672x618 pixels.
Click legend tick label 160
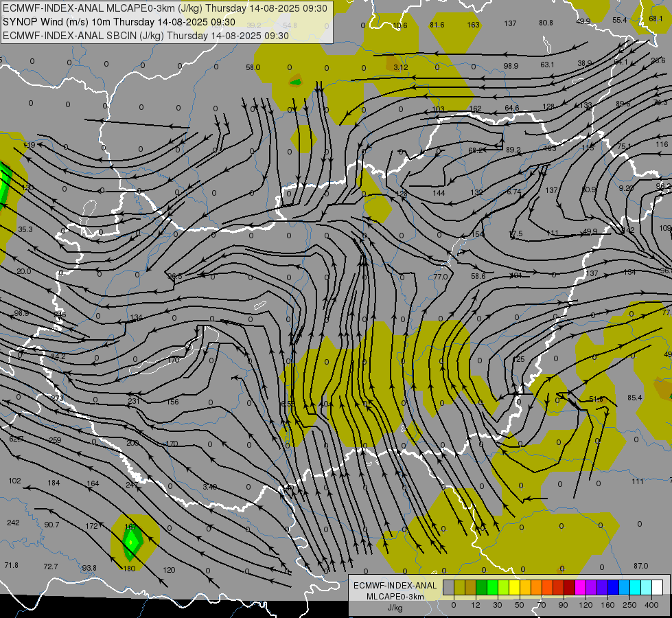607,605
